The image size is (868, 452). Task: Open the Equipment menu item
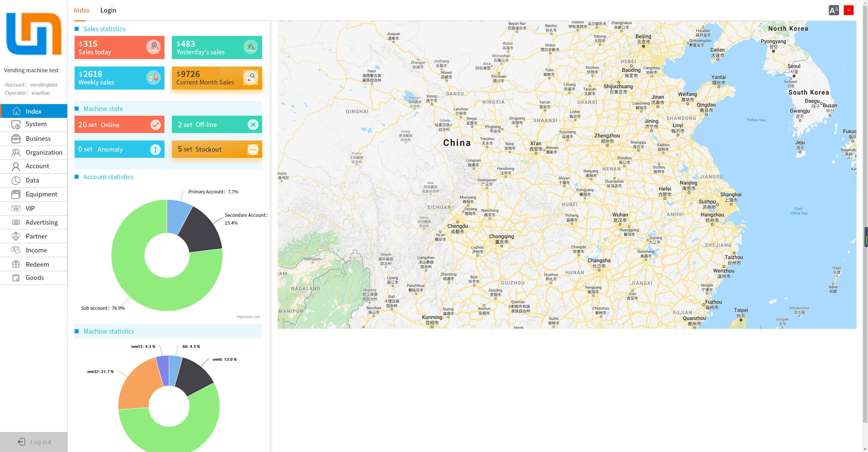click(34, 194)
